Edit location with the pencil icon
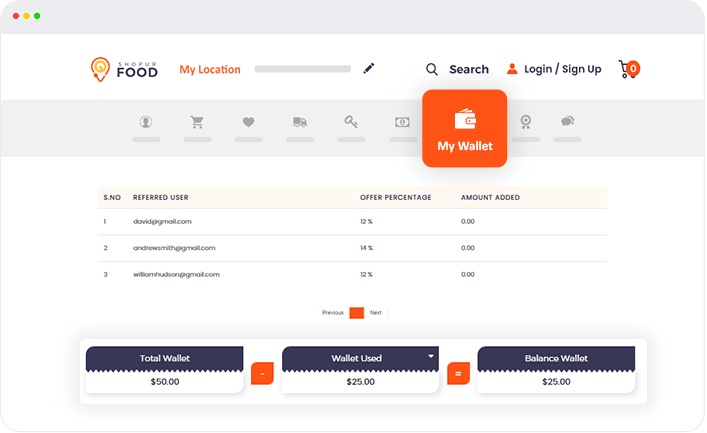707x433 pixels. click(369, 68)
